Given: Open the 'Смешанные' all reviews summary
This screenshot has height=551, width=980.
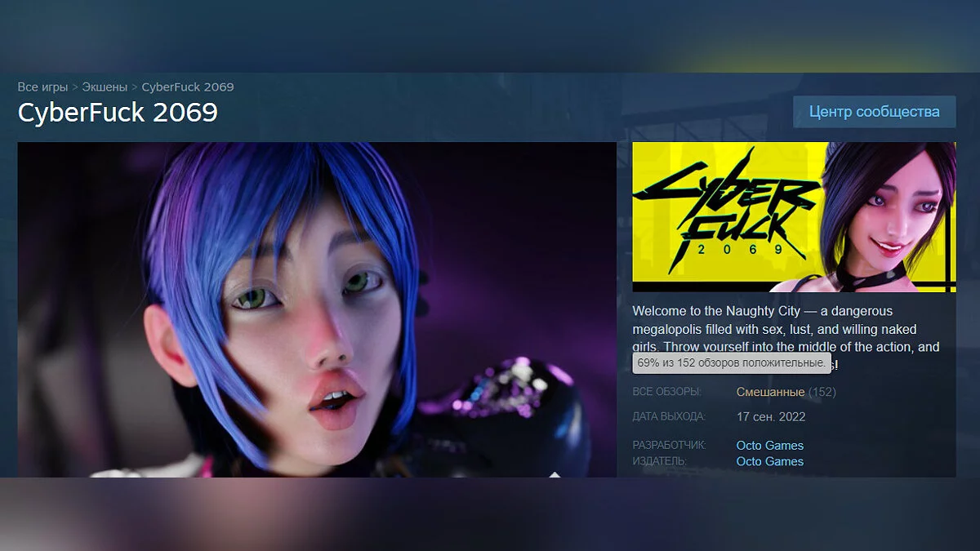Looking at the screenshot, I should [x=770, y=392].
